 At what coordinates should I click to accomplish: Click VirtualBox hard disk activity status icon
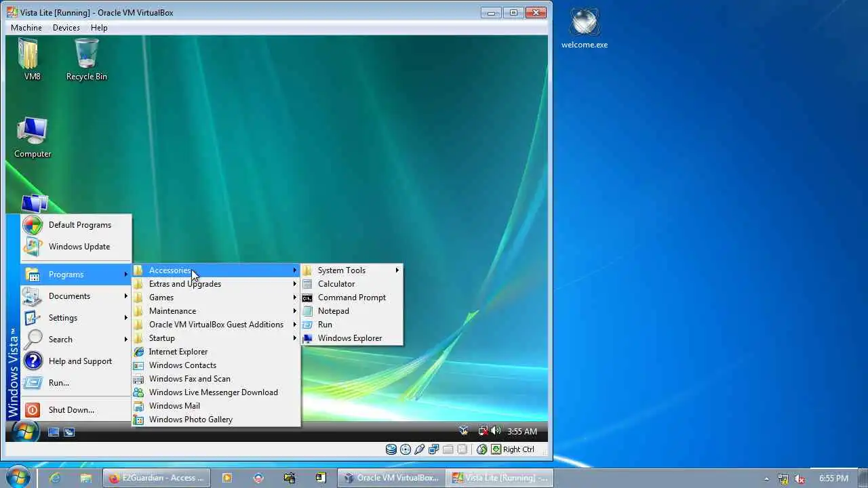pos(391,449)
